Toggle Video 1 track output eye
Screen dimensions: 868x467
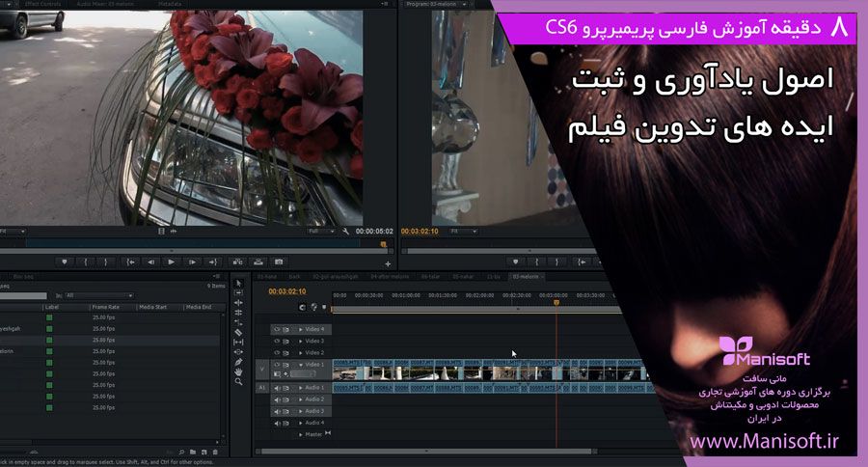277,365
